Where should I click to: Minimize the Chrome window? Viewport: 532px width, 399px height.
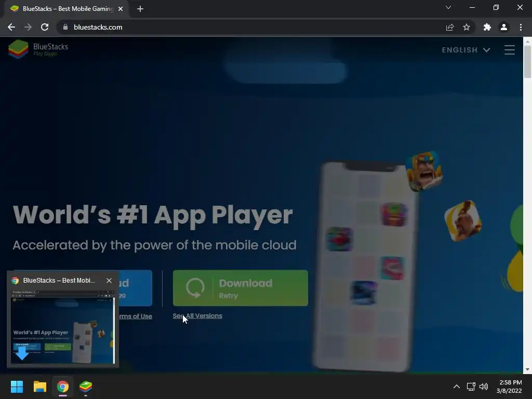472,7
